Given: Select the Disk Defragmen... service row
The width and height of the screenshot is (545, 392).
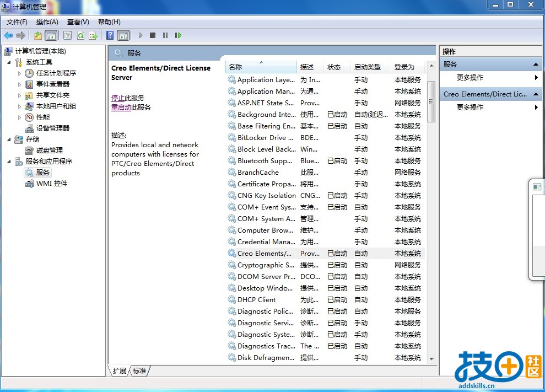Looking at the screenshot, I should pos(325,358).
